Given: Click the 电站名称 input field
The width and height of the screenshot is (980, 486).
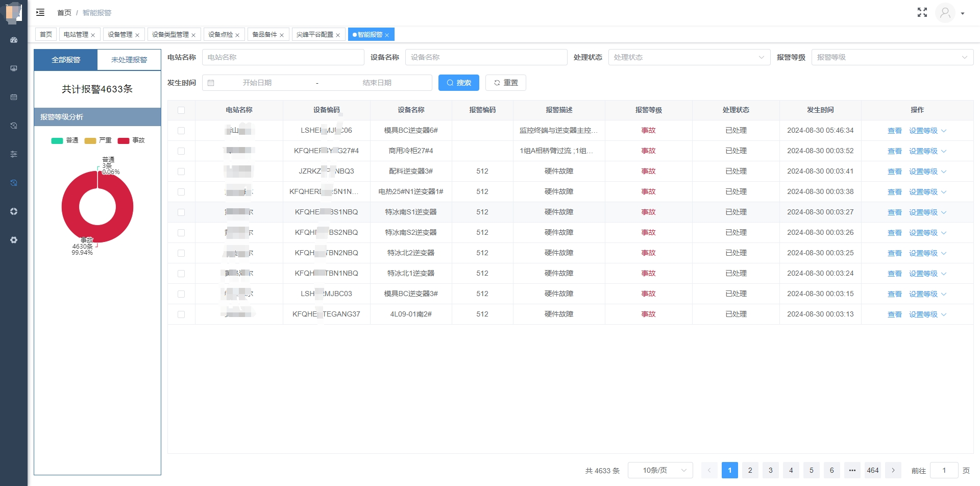Looking at the screenshot, I should click(x=283, y=57).
